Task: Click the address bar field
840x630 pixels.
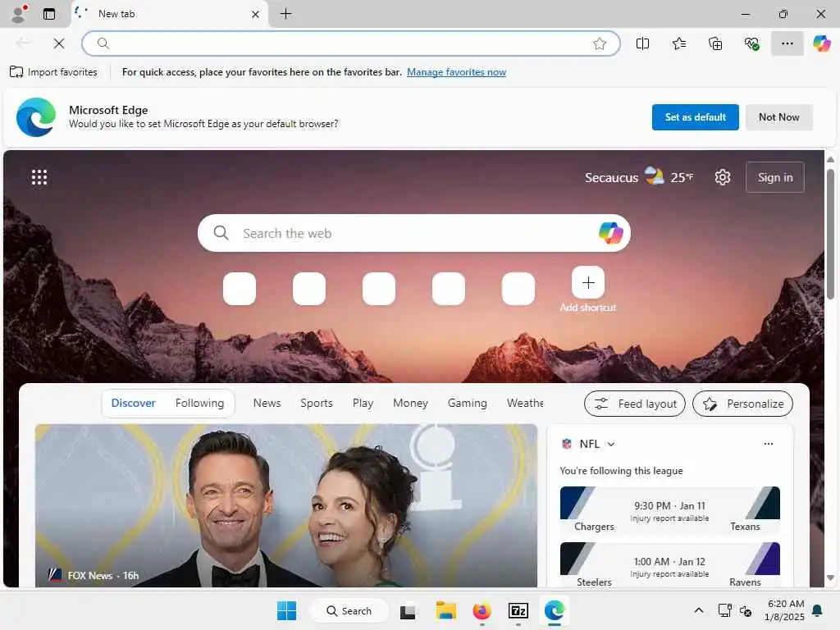Action: 351,43
